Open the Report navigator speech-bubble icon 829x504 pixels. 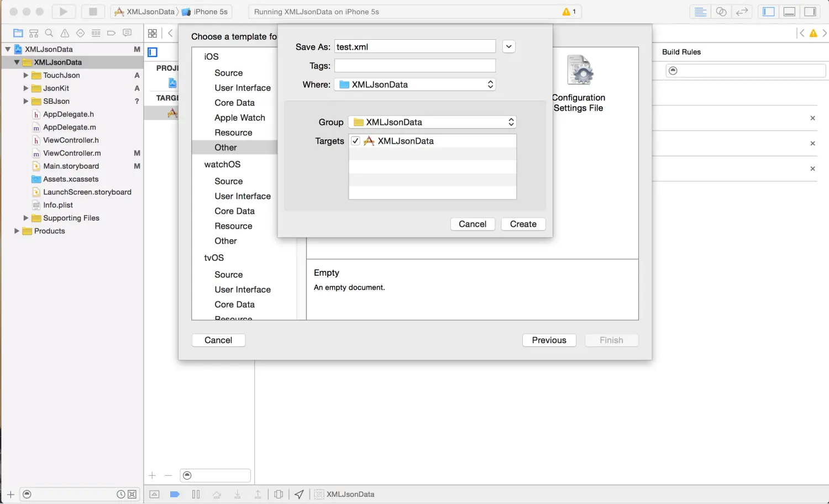point(127,33)
